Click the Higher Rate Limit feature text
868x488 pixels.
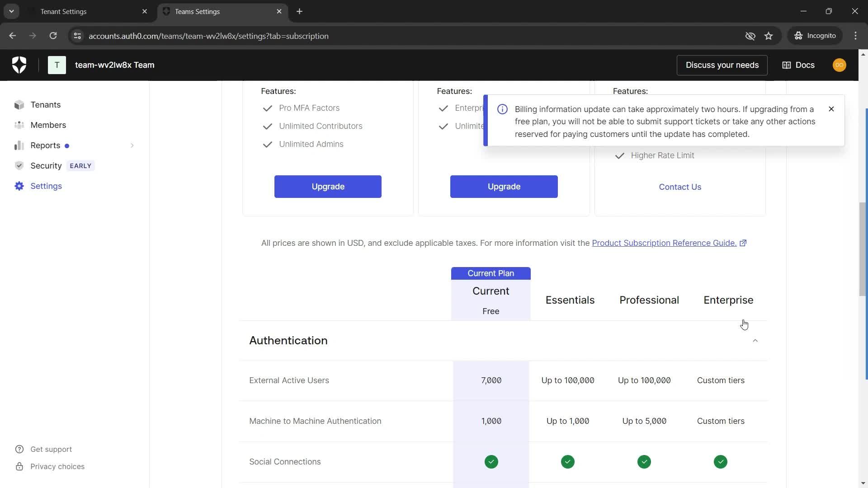point(662,155)
